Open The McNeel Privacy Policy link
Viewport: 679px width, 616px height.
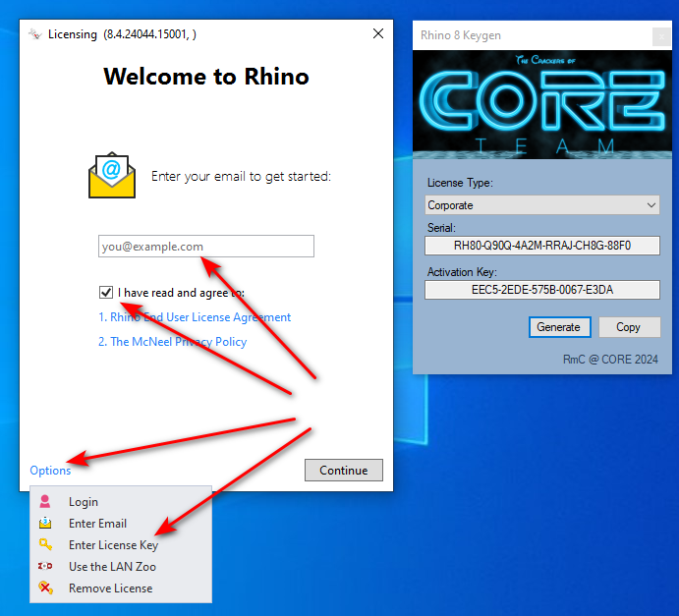[172, 342]
